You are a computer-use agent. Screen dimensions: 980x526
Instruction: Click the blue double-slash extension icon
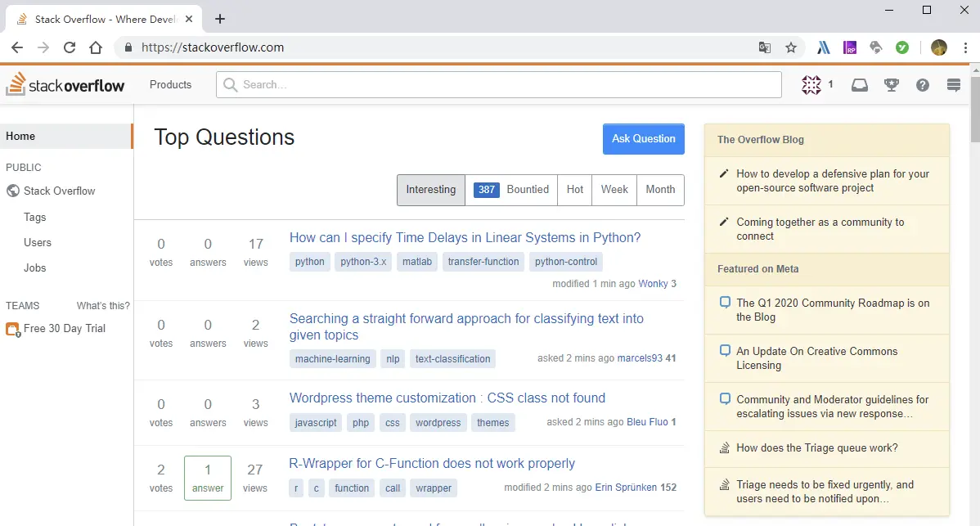tap(824, 47)
